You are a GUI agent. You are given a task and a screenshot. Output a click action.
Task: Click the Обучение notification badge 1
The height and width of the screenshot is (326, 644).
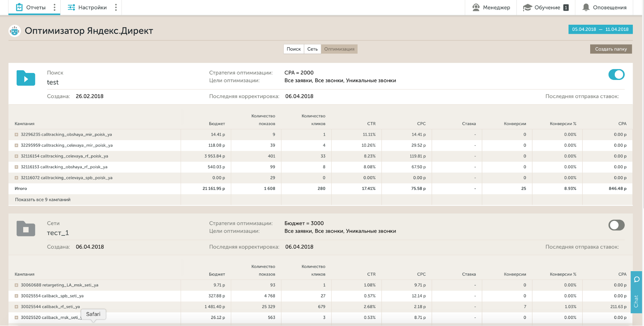click(x=566, y=7)
